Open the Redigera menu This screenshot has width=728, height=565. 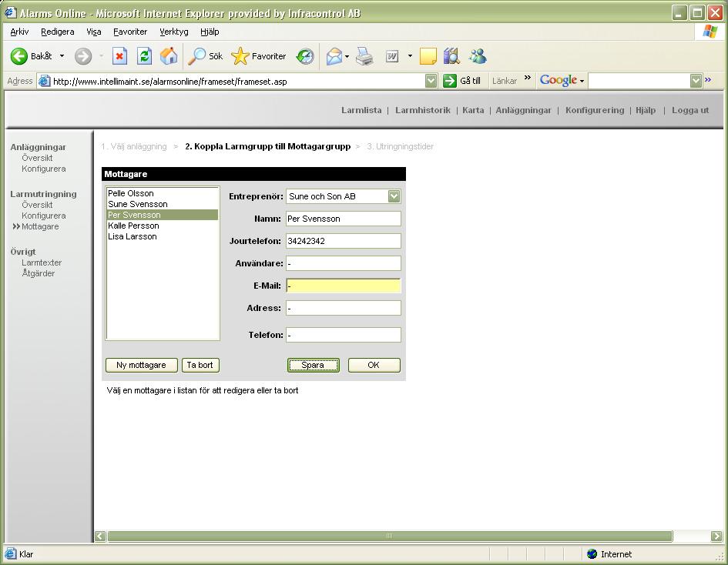(58, 32)
